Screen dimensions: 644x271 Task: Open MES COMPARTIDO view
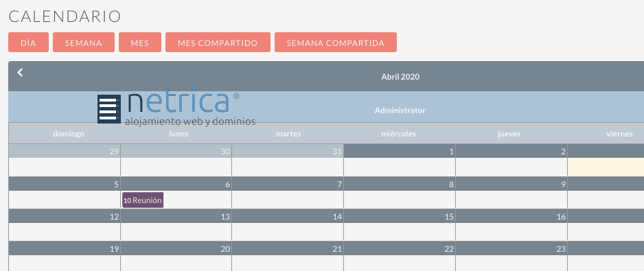pos(218,43)
